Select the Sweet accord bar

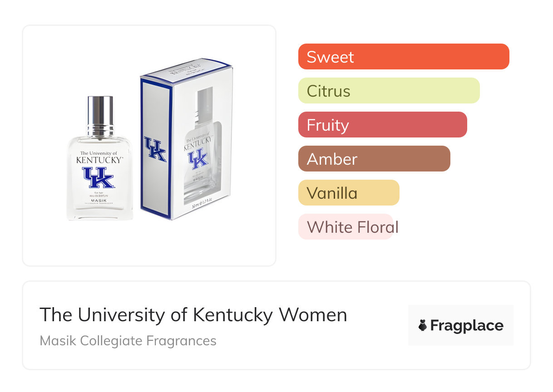[x=403, y=57]
